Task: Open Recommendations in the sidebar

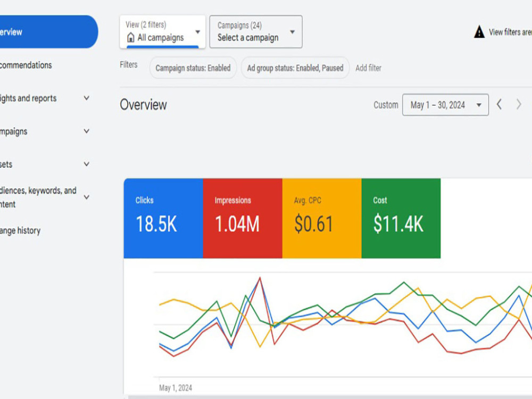Action: tap(26, 65)
